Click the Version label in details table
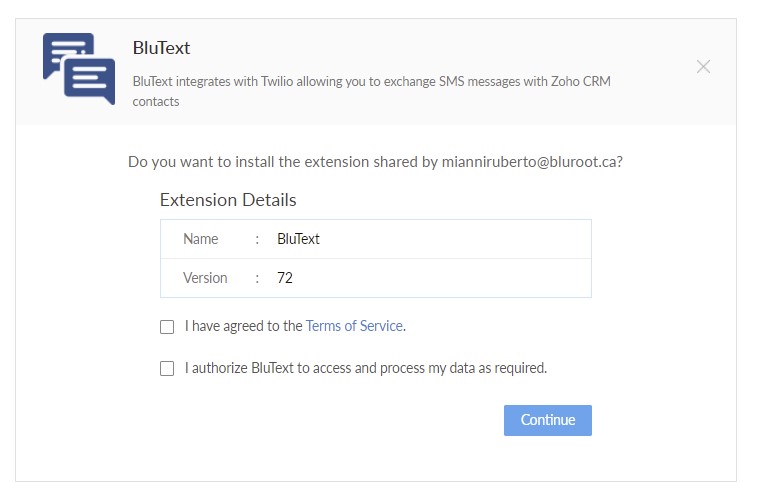This screenshot has height=504, width=758. click(205, 278)
